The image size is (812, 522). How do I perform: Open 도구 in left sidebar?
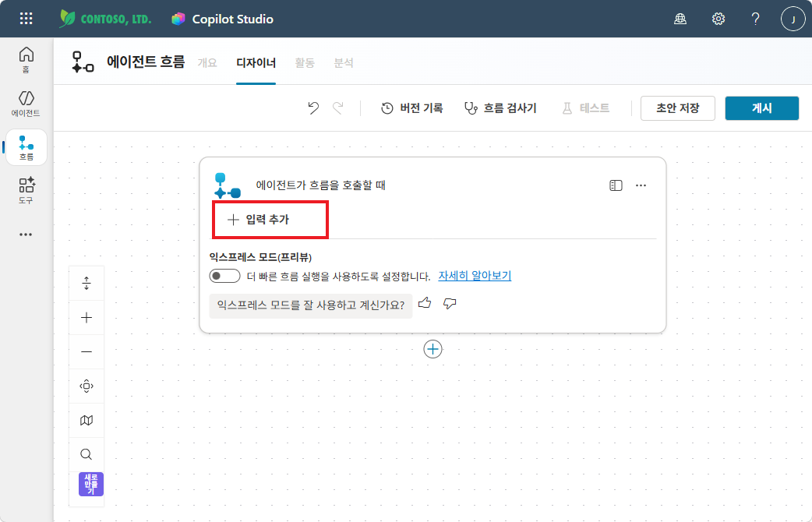26,191
